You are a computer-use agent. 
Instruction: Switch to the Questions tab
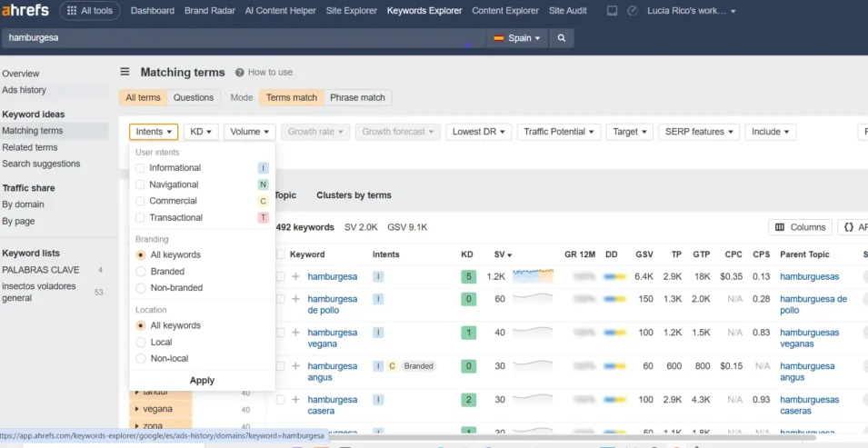pyautogui.click(x=194, y=97)
